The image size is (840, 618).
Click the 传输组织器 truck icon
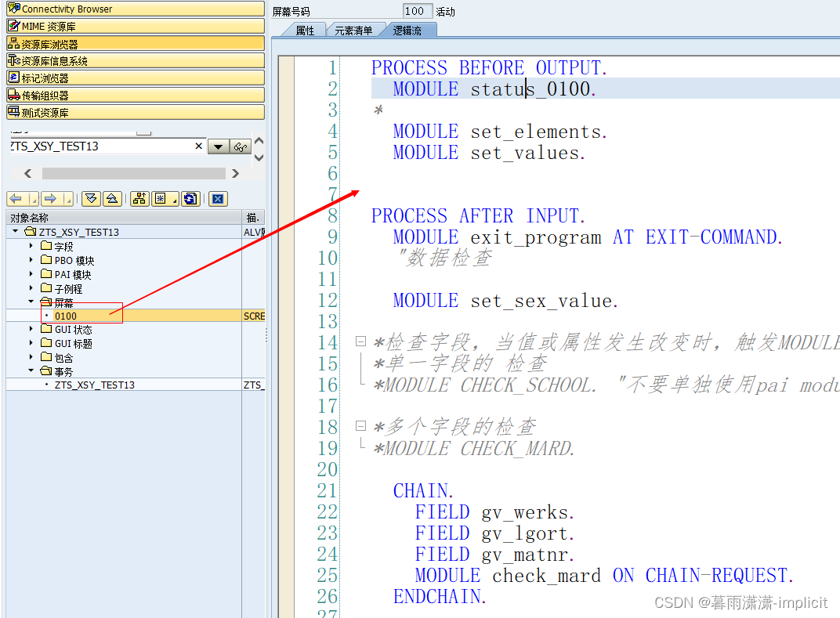(x=14, y=95)
